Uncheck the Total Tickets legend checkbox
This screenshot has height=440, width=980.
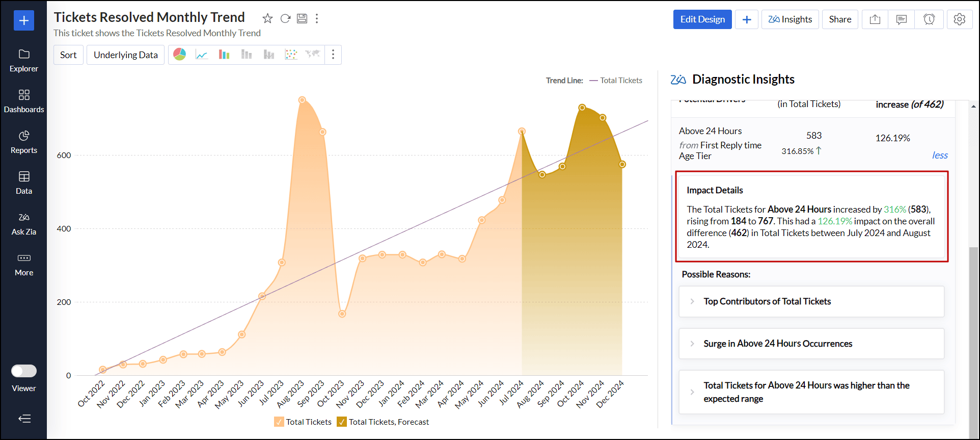tap(279, 422)
